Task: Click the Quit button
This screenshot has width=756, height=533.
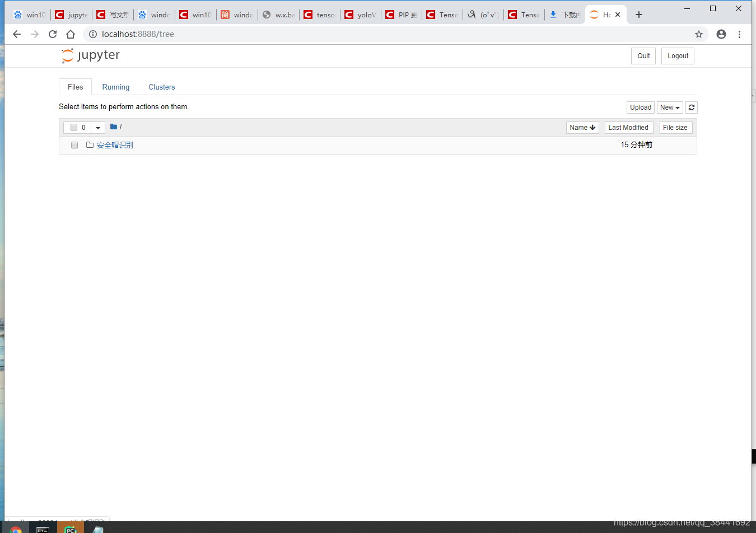Action: click(643, 56)
